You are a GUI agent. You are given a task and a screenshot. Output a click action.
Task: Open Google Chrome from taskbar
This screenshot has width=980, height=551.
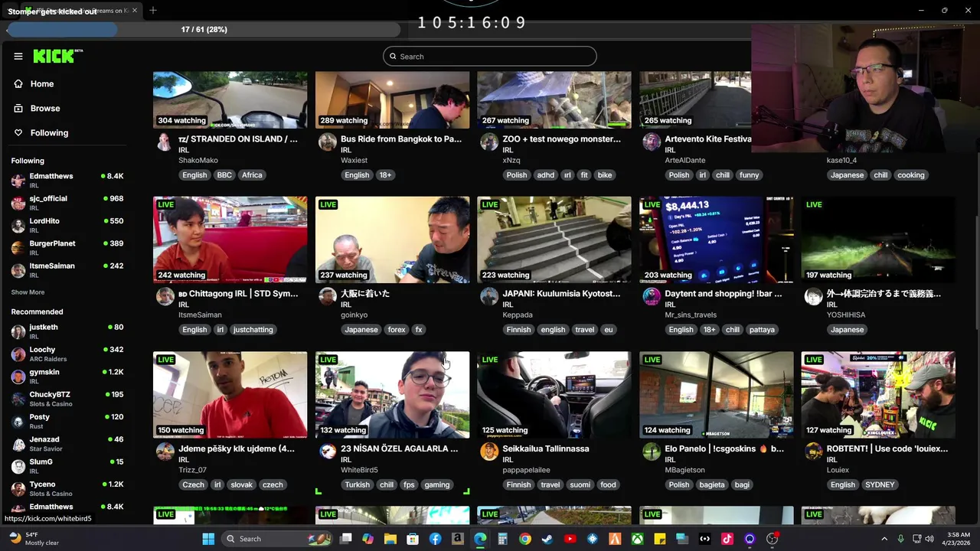[525, 539]
